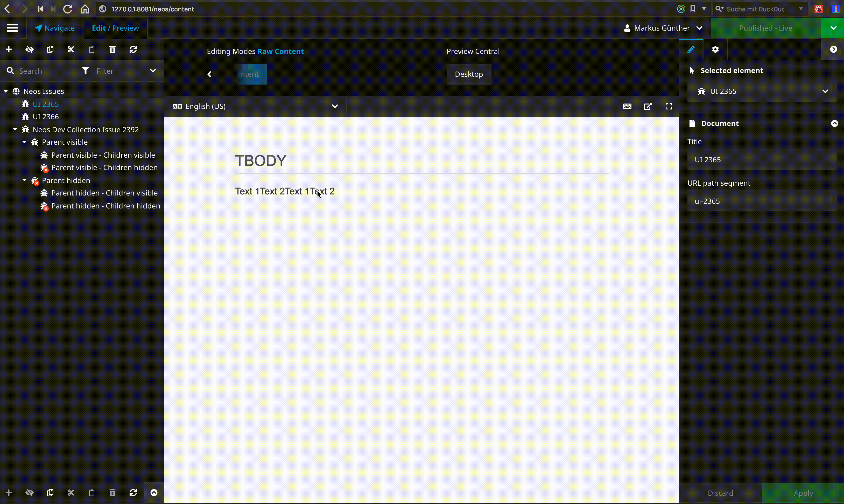Click the Text 1Text 2 content line
The width and height of the screenshot is (844, 504).
point(285,191)
